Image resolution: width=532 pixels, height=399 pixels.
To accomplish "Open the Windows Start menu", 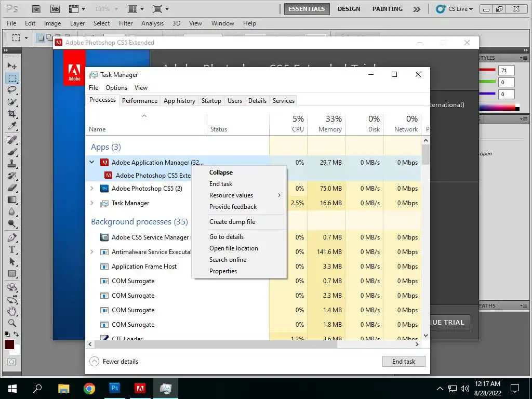I will coord(12,388).
